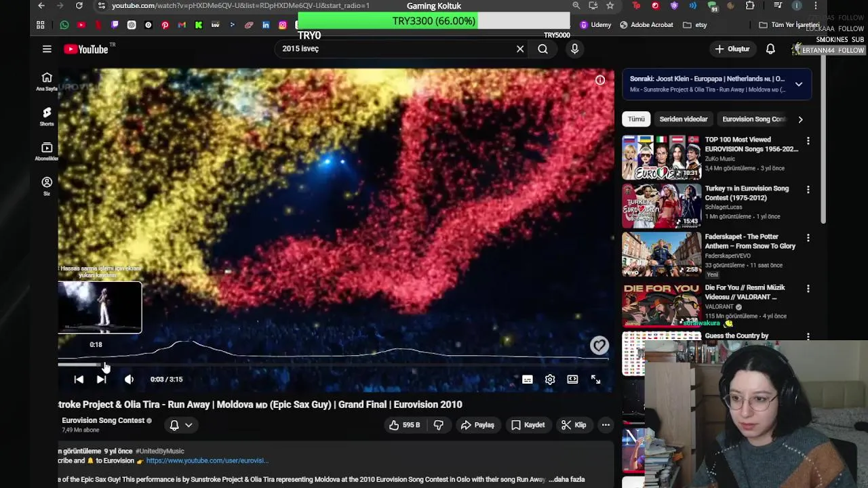Share the video via Paylaş

477,425
